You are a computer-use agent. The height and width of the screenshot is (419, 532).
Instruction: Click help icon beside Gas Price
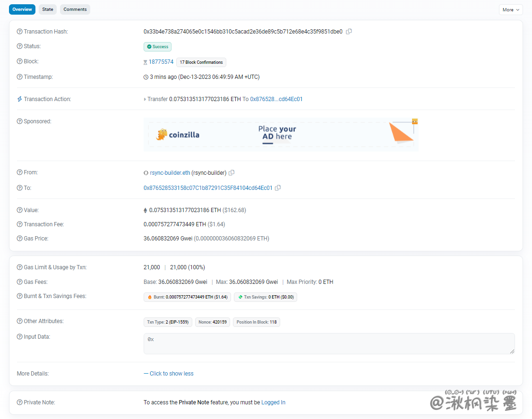(x=19, y=239)
